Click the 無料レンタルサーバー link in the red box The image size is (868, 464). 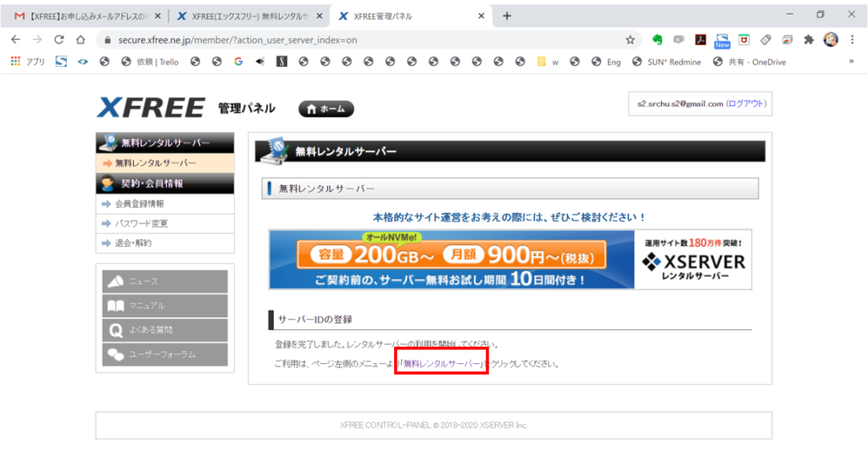[442, 364]
